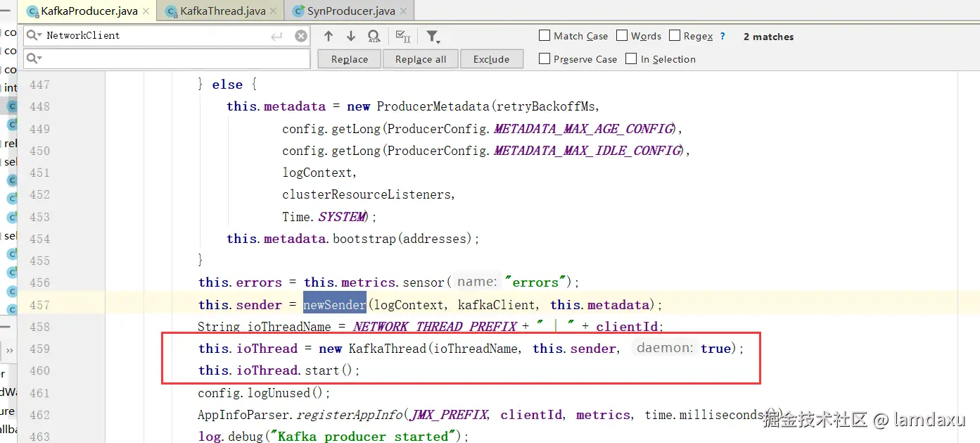Enable the Preserve Case checkbox
This screenshot has height=443, width=980.
(x=545, y=58)
